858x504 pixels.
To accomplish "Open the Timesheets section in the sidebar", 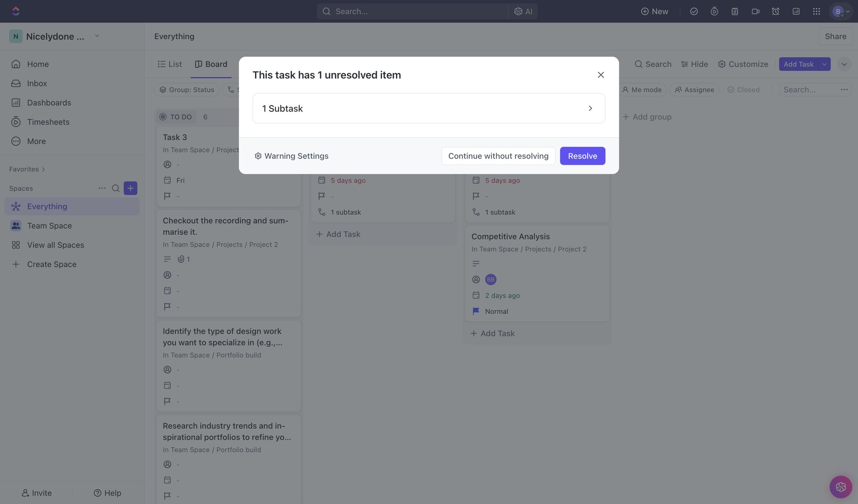I will [48, 122].
